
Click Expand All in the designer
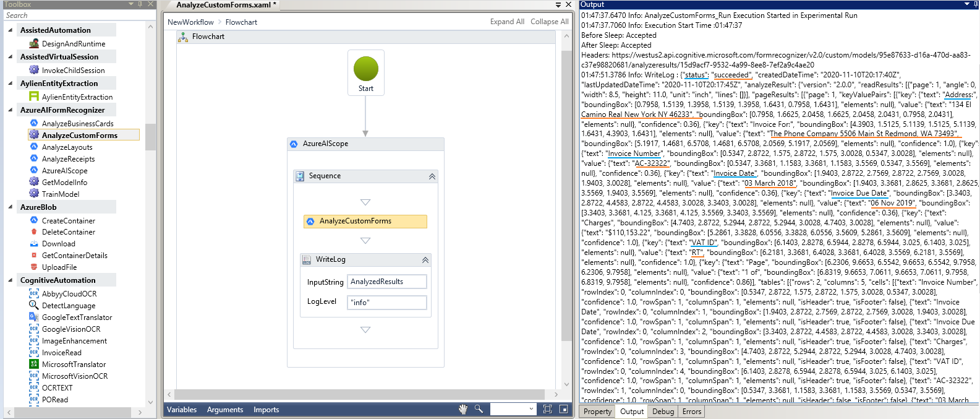coord(507,22)
